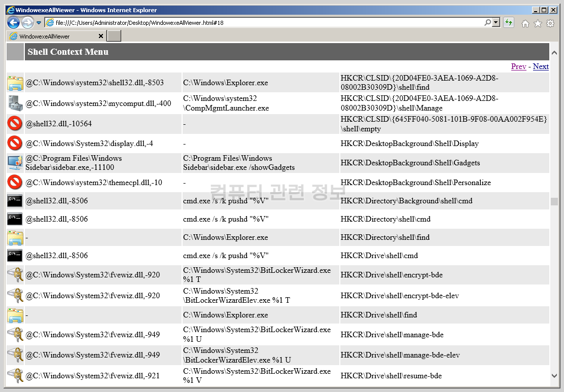Image resolution: width=564 pixels, height=392 pixels.
Task: Click the search magnifier in address bar
Action: tap(487, 22)
